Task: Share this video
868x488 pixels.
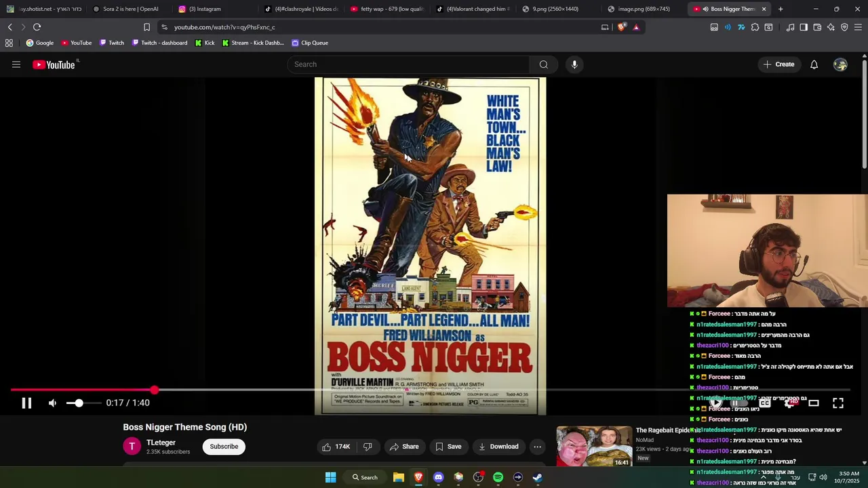Action: pyautogui.click(x=404, y=447)
